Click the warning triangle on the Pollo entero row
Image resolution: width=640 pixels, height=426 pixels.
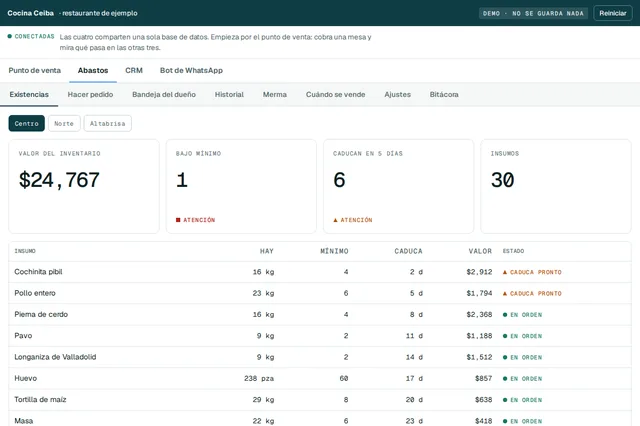click(x=505, y=293)
